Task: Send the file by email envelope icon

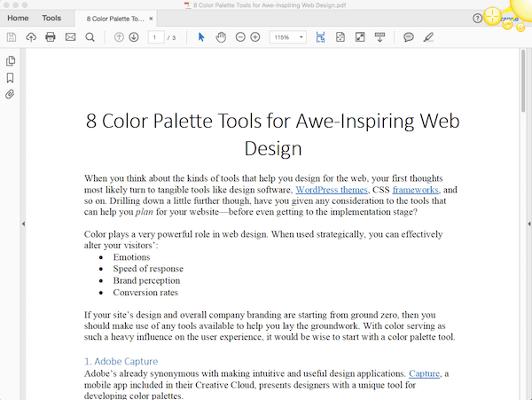Action: tap(70, 37)
